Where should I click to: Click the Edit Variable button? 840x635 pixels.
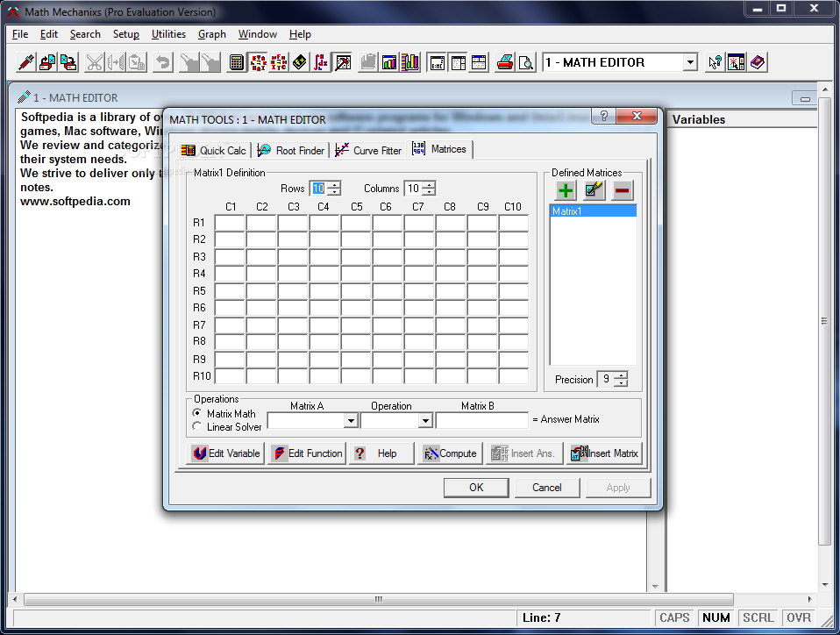pyautogui.click(x=226, y=453)
